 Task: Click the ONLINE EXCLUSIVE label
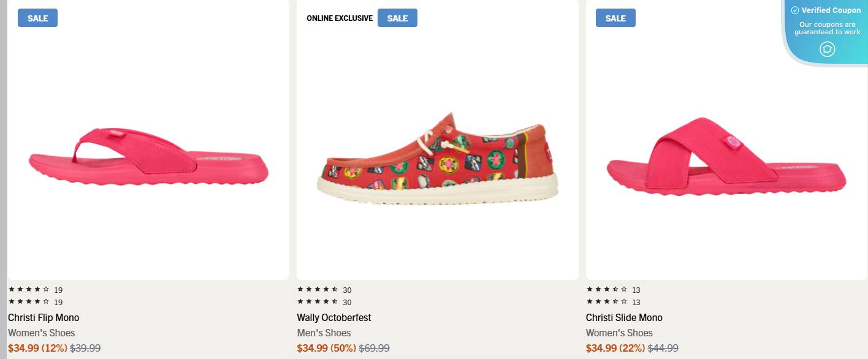[x=339, y=18]
